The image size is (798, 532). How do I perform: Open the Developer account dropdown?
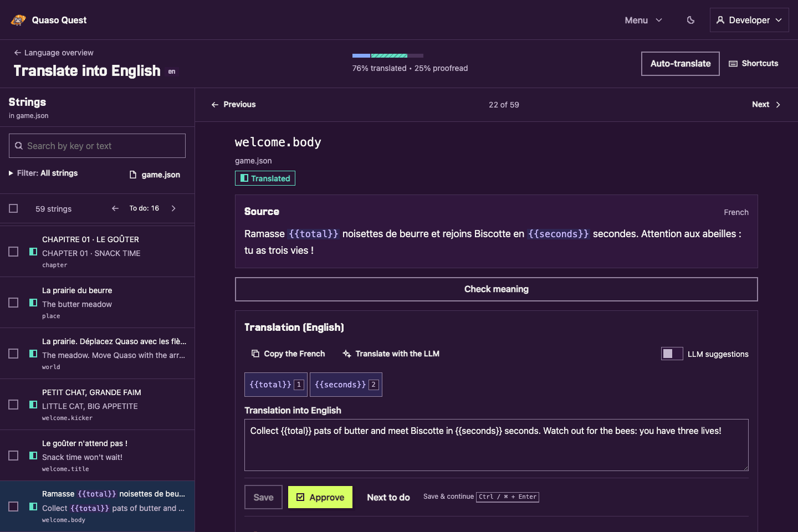coord(749,20)
